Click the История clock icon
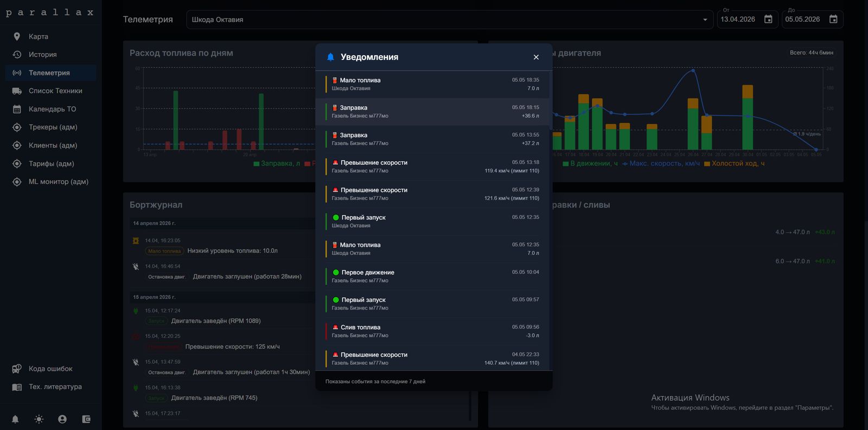This screenshot has height=430, width=868. tap(17, 54)
